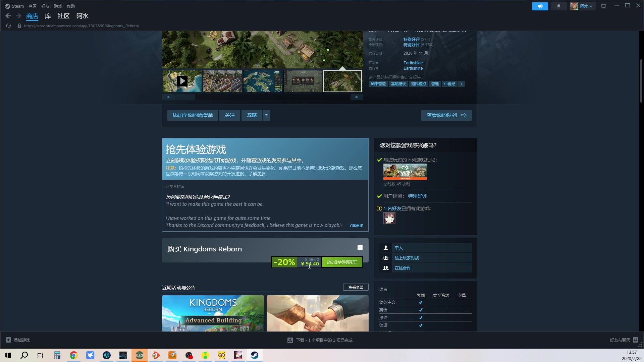644x362 pixels.
Task: Click the Big Picture mode monitor icon
Action: [604, 6]
